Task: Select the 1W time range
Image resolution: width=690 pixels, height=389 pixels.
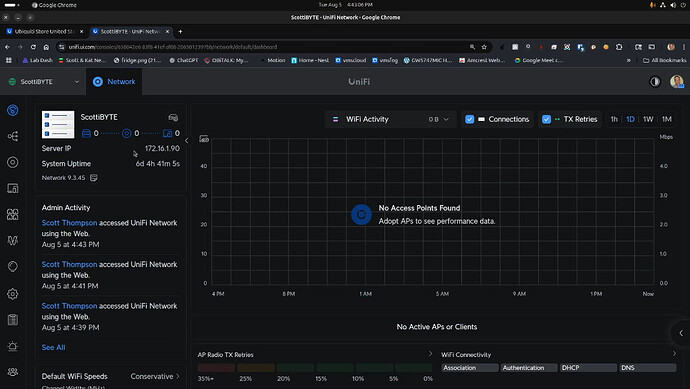Action: click(x=648, y=119)
